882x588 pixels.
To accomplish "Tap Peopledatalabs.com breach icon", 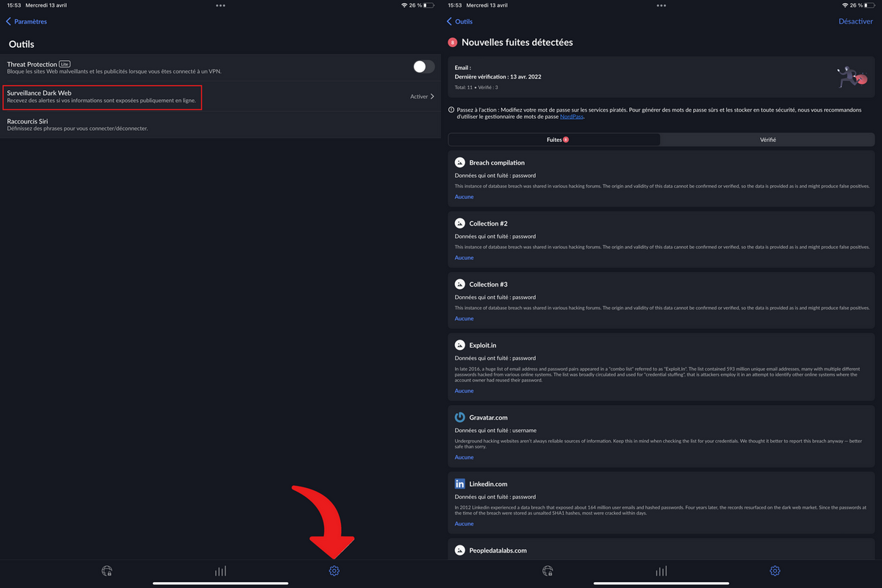I will (x=460, y=551).
